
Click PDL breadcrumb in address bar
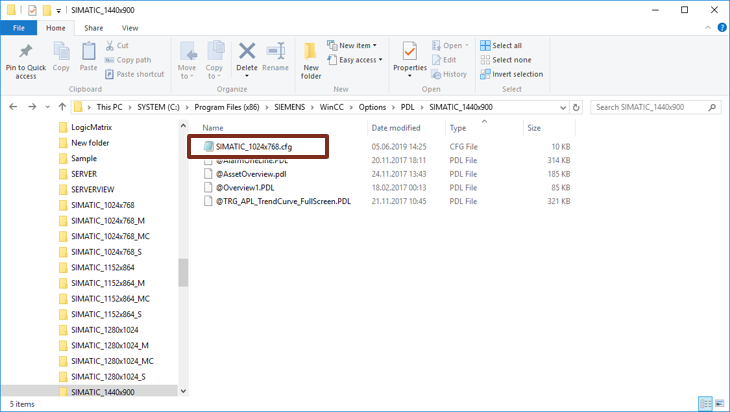(407, 107)
